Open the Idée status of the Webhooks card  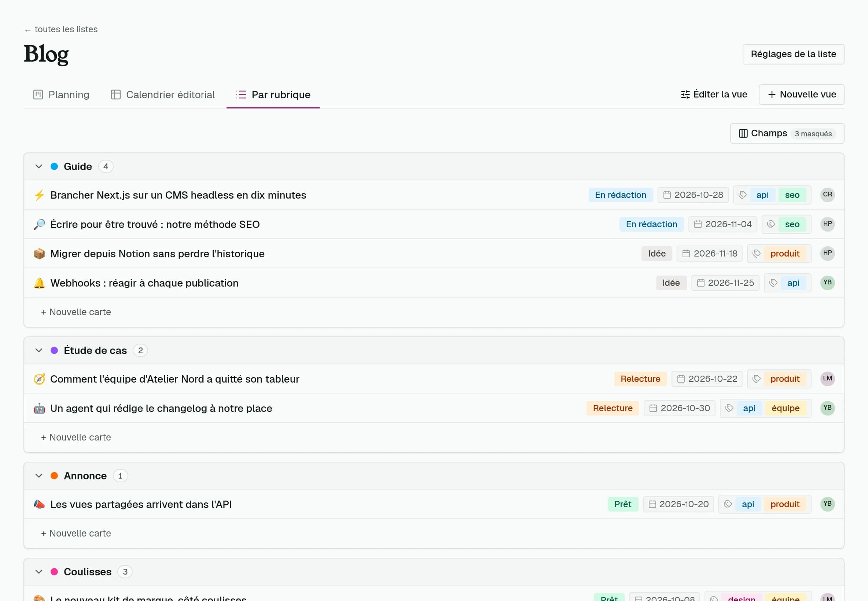(671, 283)
